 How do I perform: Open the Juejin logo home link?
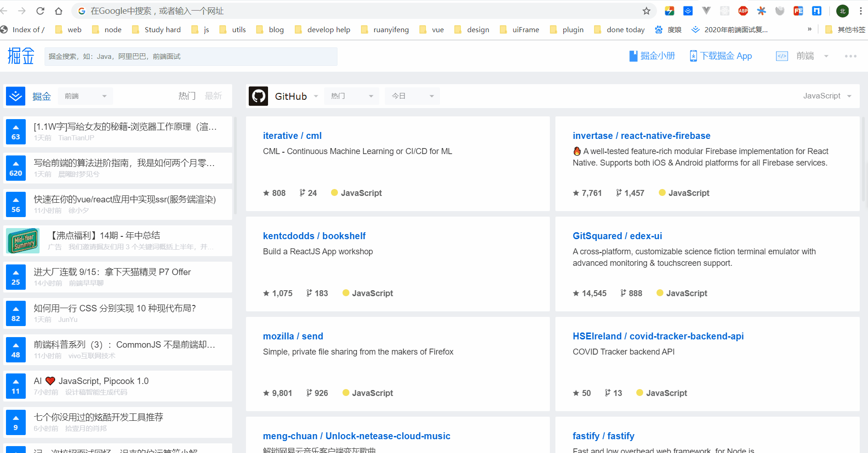pos(21,56)
